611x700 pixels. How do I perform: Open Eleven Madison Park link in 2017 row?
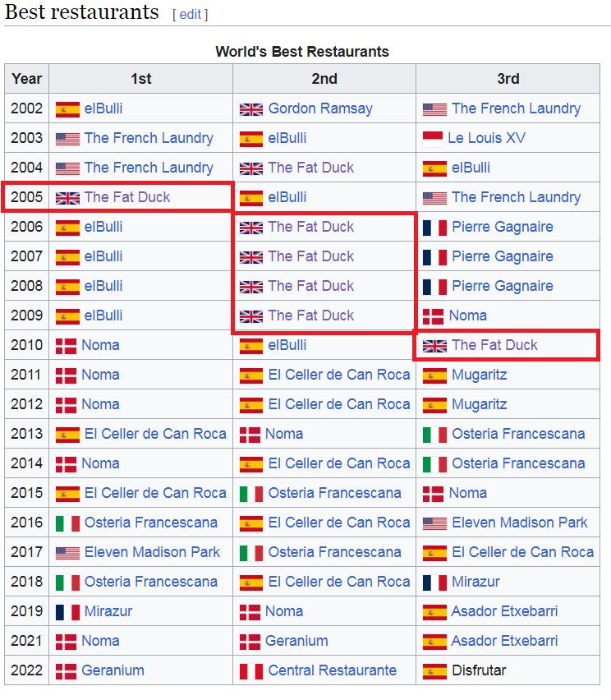[152, 552]
